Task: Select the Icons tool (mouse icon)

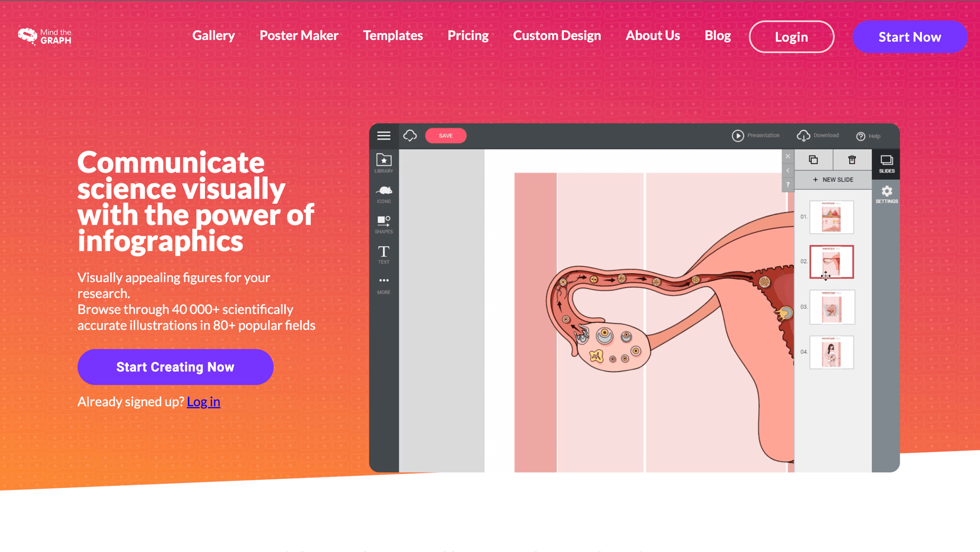Action: (x=383, y=192)
